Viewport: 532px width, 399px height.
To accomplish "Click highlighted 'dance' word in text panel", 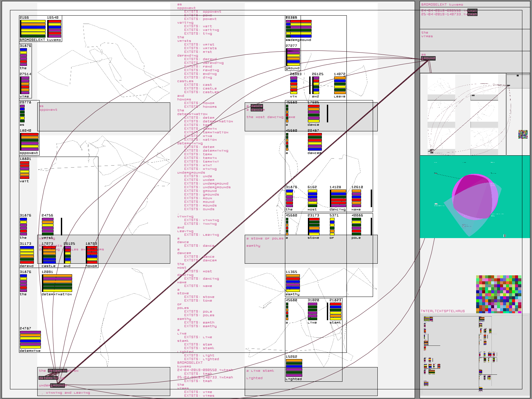I will [x=257, y=106].
